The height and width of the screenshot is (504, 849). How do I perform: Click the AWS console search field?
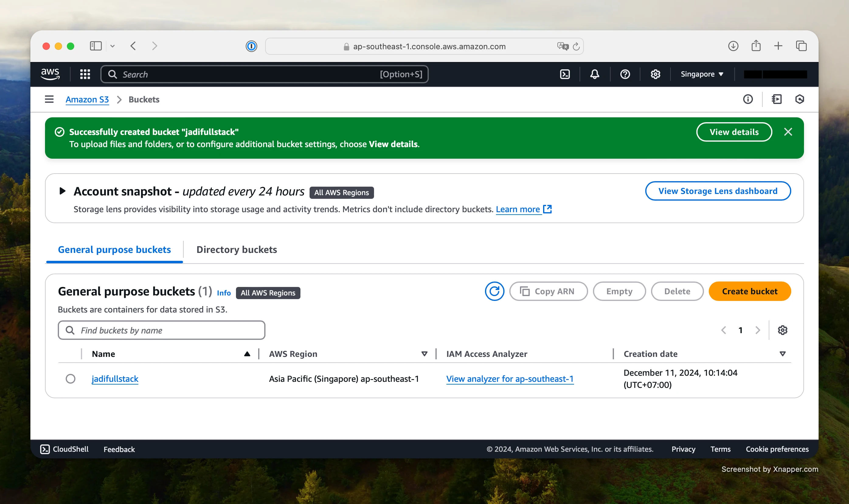(x=264, y=74)
